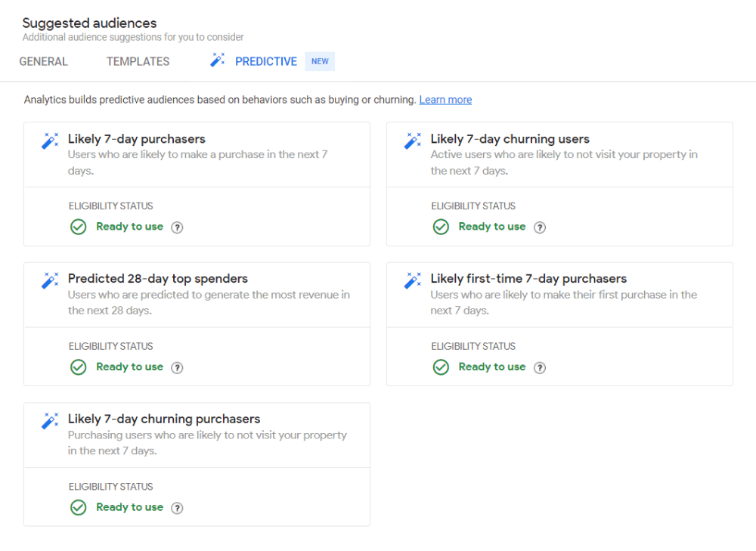Click description 'Purchasing users who are likely to not visit'

pos(207,442)
